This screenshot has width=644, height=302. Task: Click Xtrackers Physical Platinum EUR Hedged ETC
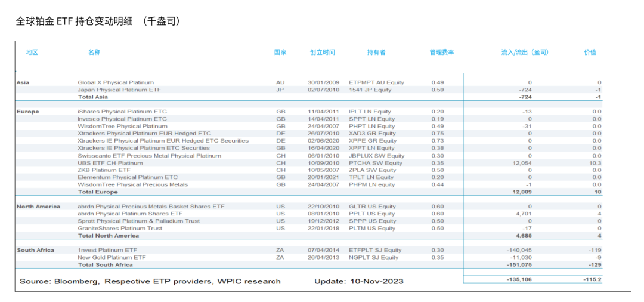[x=144, y=134]
